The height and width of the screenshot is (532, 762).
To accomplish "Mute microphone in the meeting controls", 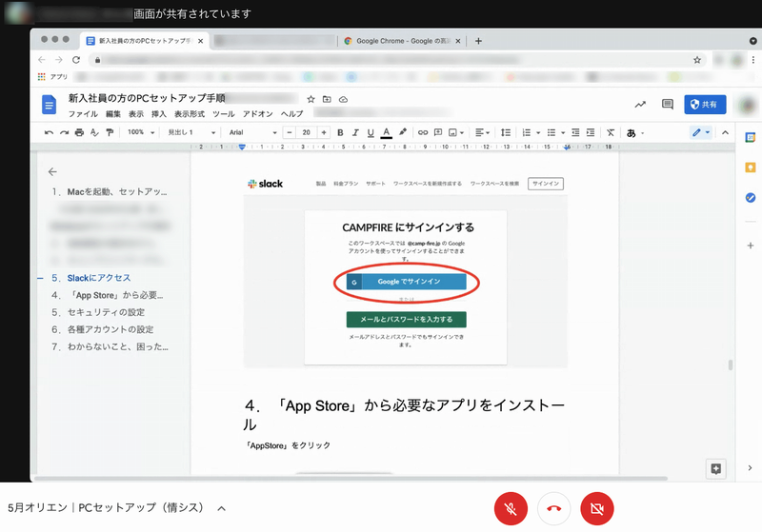I will (x=511, y=508).
